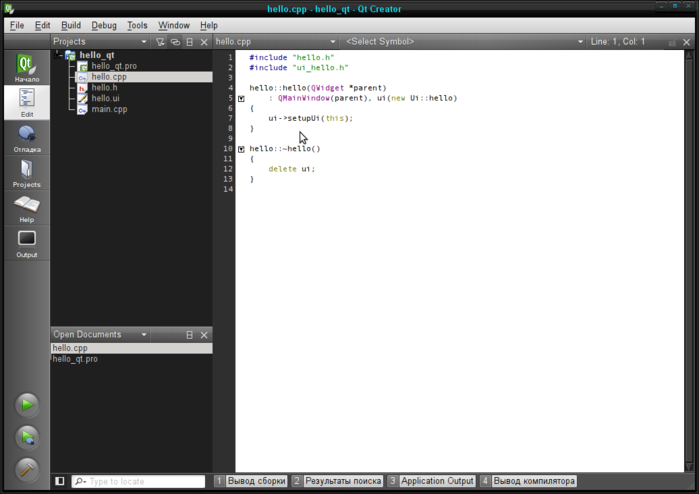Place cursor on 'delete ui;' code line
Image resolution: width=699 pixels, height=494 pixels.
coord(292,169)
